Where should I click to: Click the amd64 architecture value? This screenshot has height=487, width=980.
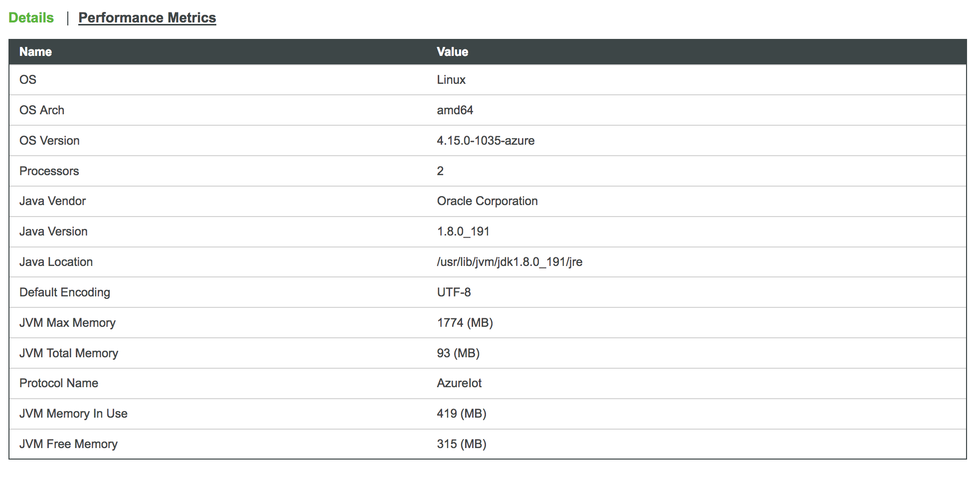pyautogui.click(x=455, y=110)
